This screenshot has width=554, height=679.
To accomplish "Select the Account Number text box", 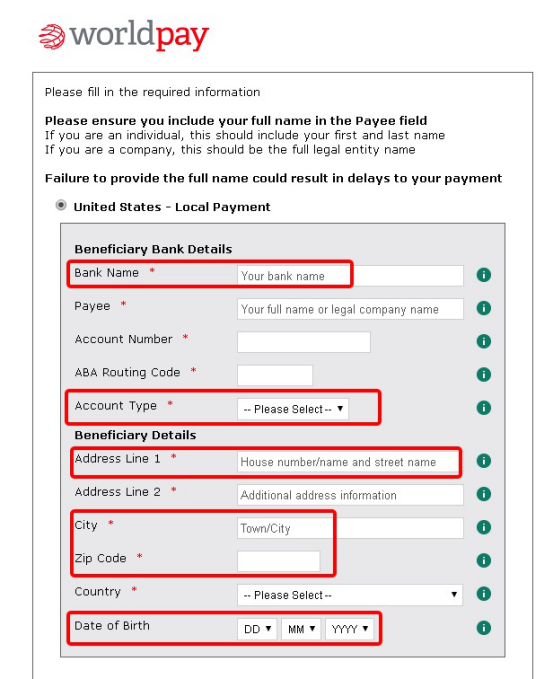I will tap(304, 342).
